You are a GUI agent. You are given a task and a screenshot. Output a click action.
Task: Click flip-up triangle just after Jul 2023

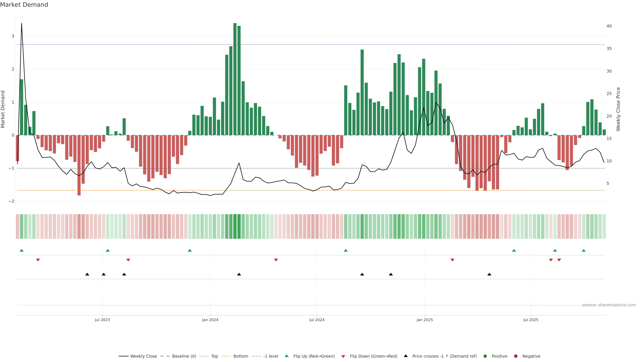click(x=108, y=251)
